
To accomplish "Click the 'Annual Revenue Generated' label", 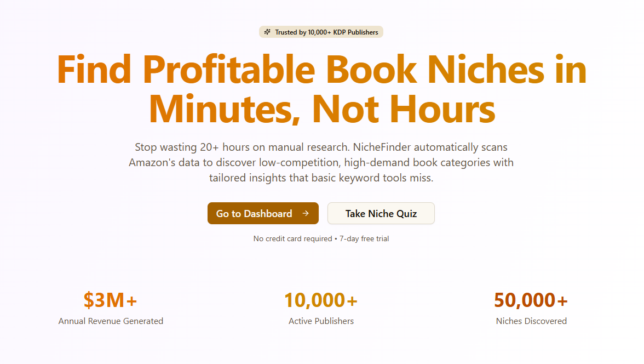I will point(111,321).
